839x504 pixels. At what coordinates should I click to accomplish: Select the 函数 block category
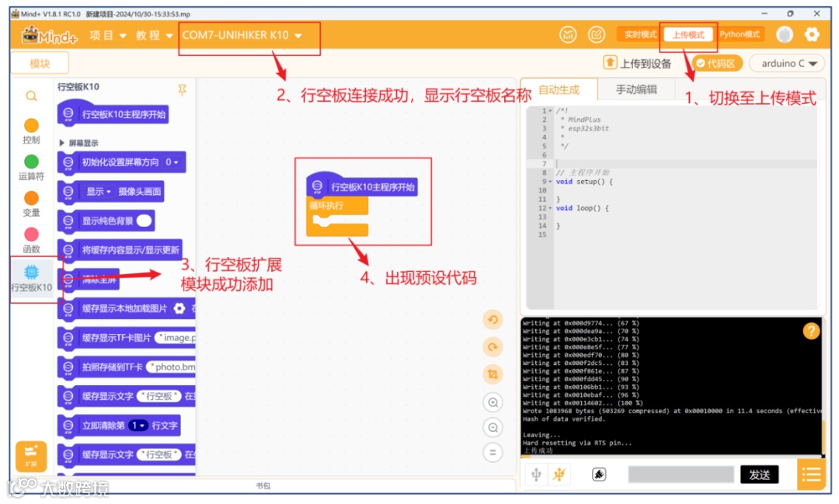pos(31,240)
